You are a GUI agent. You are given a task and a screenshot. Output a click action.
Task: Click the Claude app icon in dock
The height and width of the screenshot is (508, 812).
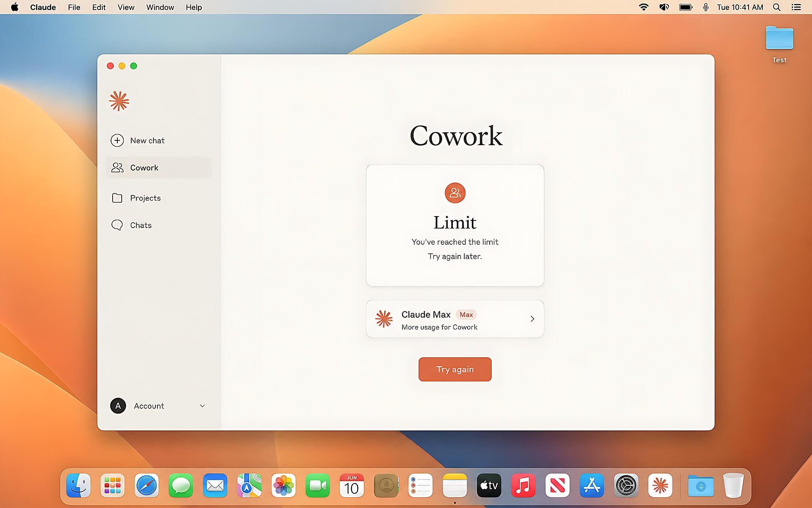(660, 485)
